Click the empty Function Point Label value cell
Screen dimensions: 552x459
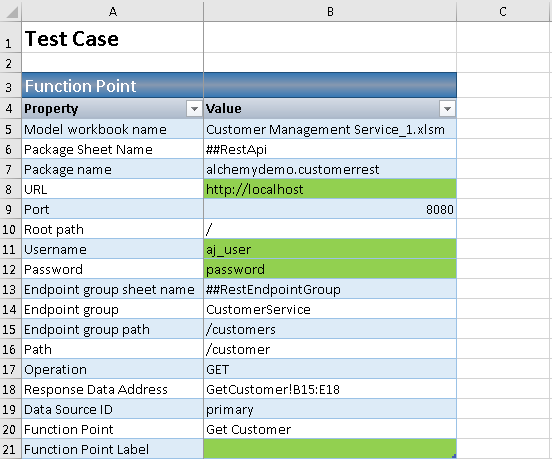[x=330, y=449]
